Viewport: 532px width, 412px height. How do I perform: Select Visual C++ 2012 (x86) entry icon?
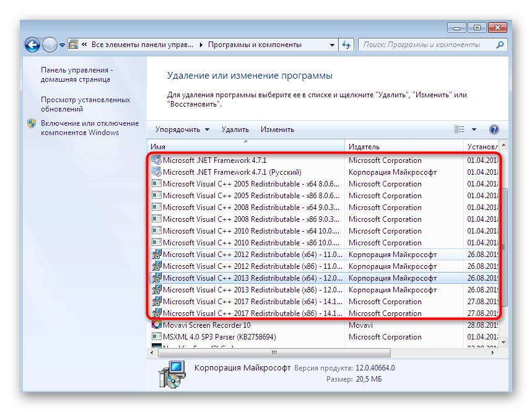[157, 266]
